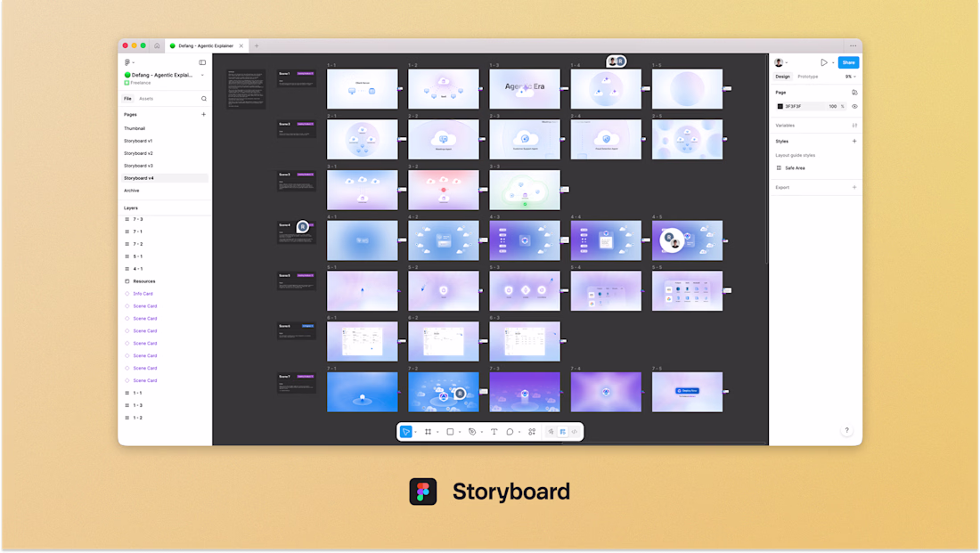
Task: Open the 9% zoom dropdown
Action: pos(851,77)
